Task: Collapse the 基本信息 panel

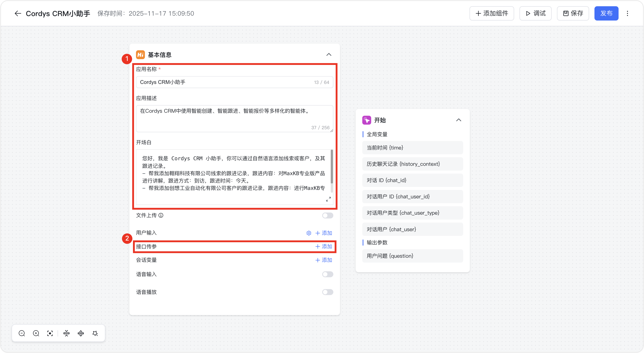Action: coord(329,54)
